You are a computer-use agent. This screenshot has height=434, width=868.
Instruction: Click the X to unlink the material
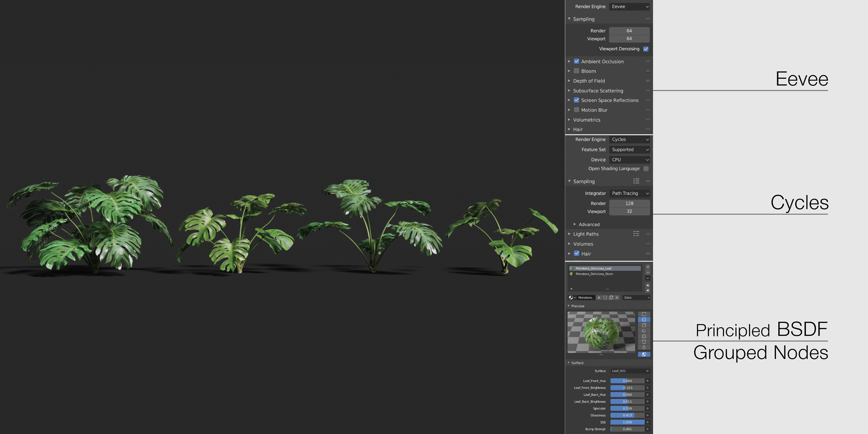(x=617, y=297)
